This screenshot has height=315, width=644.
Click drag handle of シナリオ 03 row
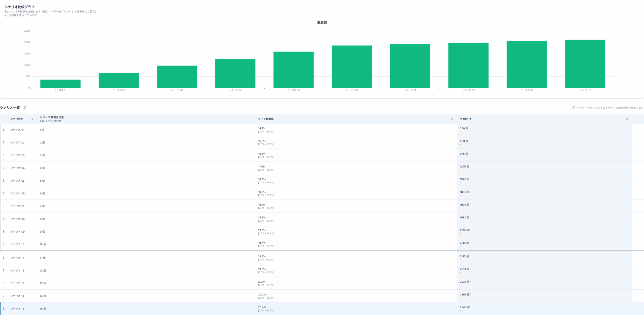click(x=4, y=155)
